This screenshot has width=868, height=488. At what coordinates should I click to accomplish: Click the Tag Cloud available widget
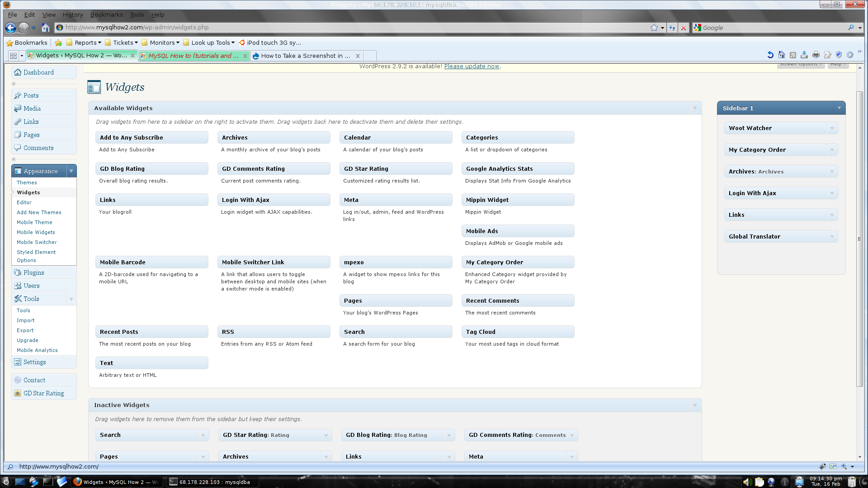pos(518,332)
